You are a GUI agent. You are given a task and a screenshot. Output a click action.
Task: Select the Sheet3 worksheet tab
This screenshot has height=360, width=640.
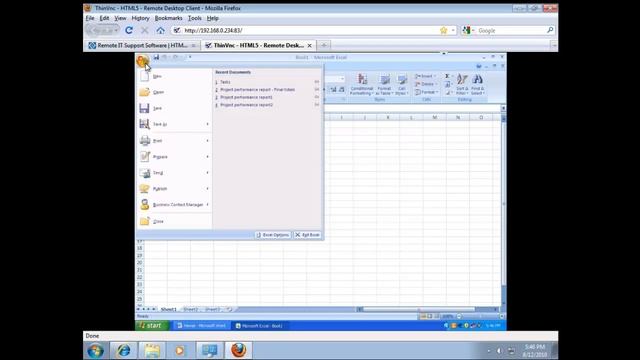[212, 309]
